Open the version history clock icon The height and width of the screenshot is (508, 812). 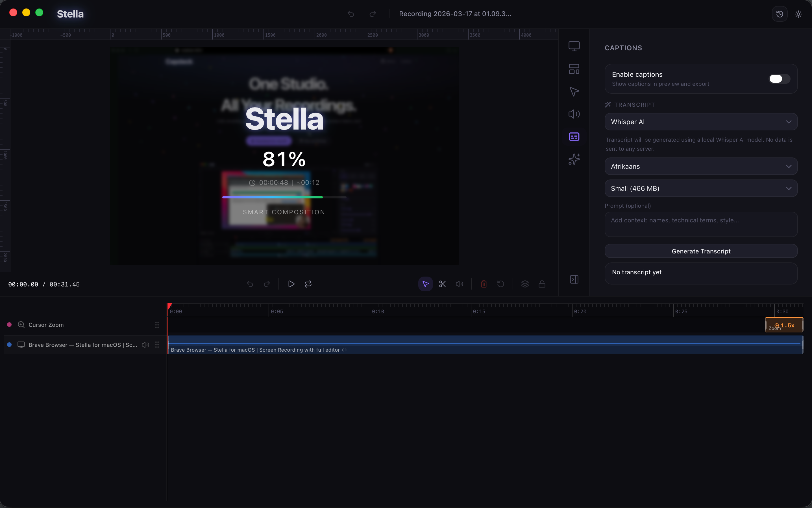pos(780,14)
